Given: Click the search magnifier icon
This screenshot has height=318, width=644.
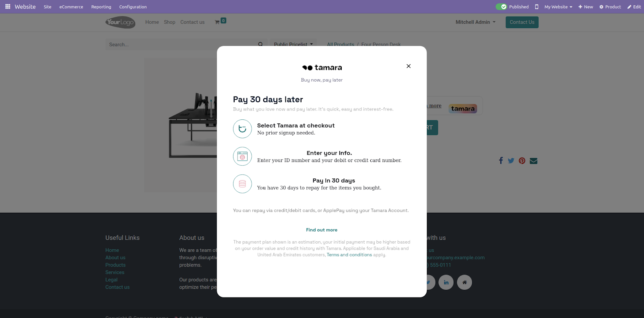Looking at the screenshot, I should click(x=260, y=44).
